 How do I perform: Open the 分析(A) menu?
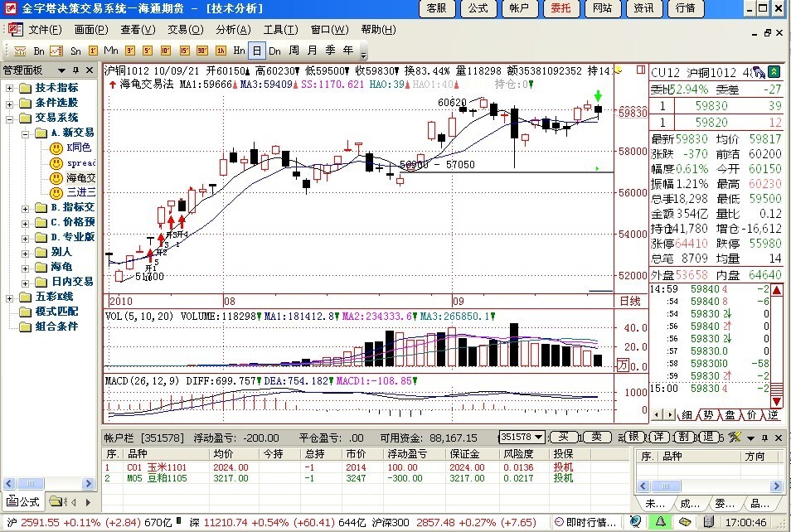232,30
